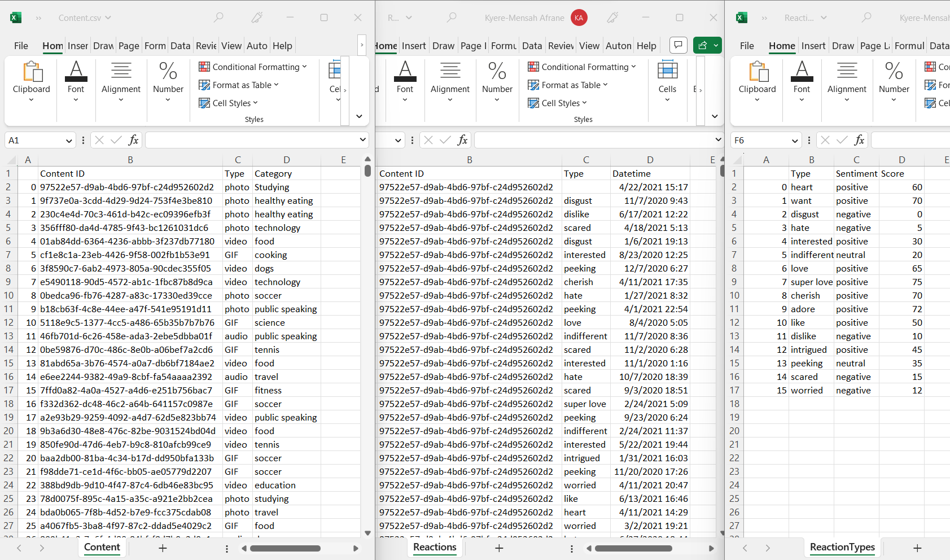Image resolution: width=950 pixels, height=560 pixels.
Task: Open Cells group in Reactions window
Action: [x=667, y=82]
